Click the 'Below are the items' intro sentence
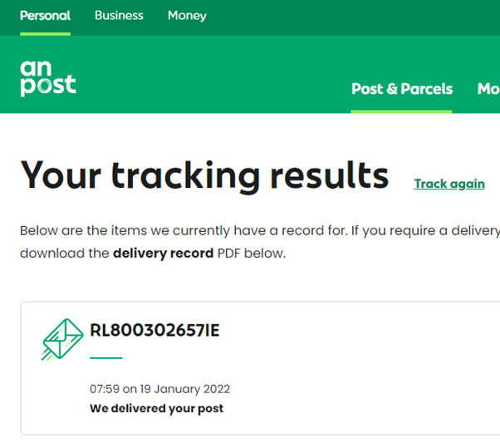The image size is (500, 448). [x=249, y=230]
